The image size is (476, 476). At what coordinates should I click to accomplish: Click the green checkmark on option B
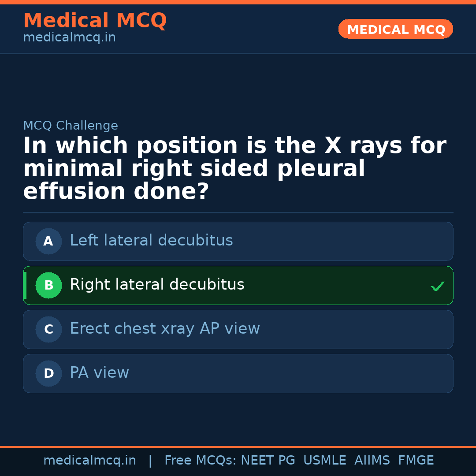pyautogui.click(x=438, y=286)
